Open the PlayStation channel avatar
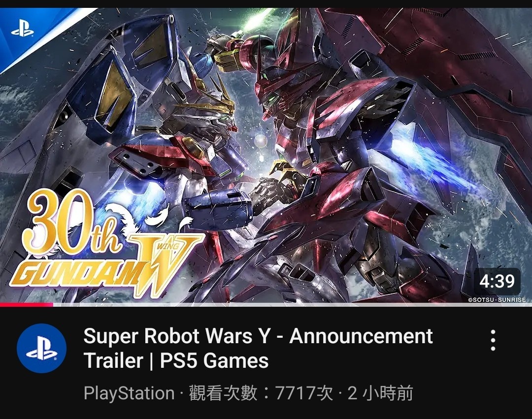Screen dimensions: 532x419 click(42, 348)
